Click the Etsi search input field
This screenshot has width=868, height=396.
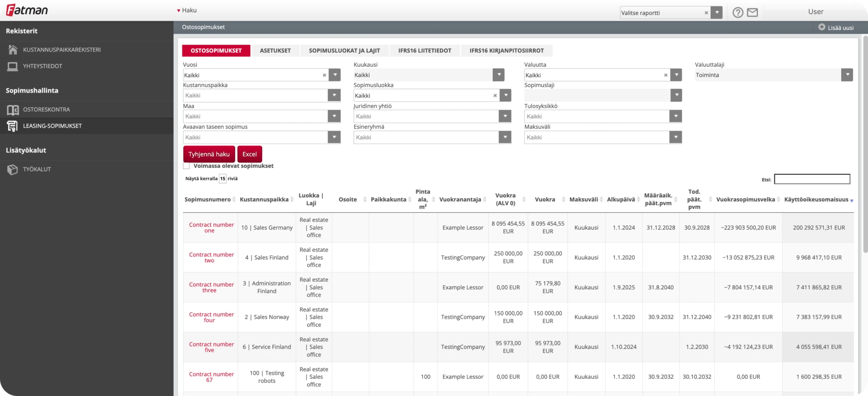[x=812, y=179]
